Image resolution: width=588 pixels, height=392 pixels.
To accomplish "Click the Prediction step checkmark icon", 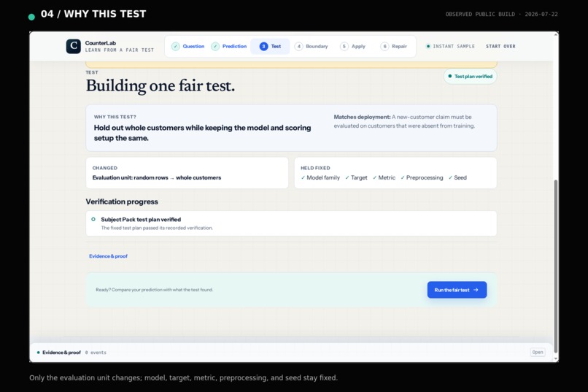I will [215, 46].
